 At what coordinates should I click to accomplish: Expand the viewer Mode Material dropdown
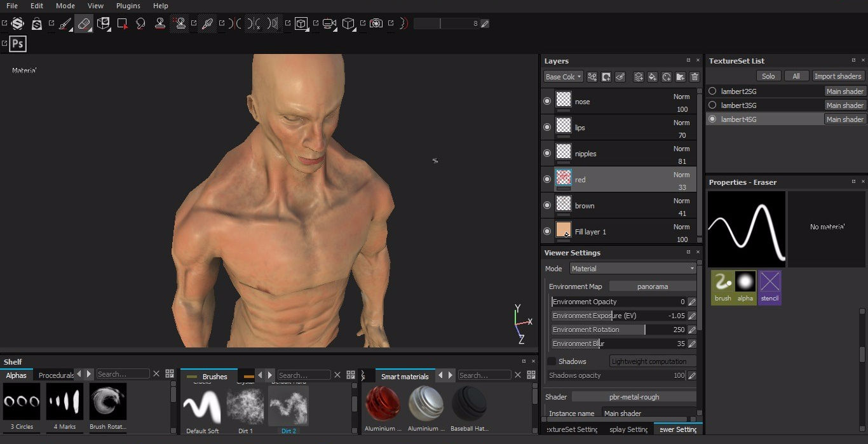(633, 269)
